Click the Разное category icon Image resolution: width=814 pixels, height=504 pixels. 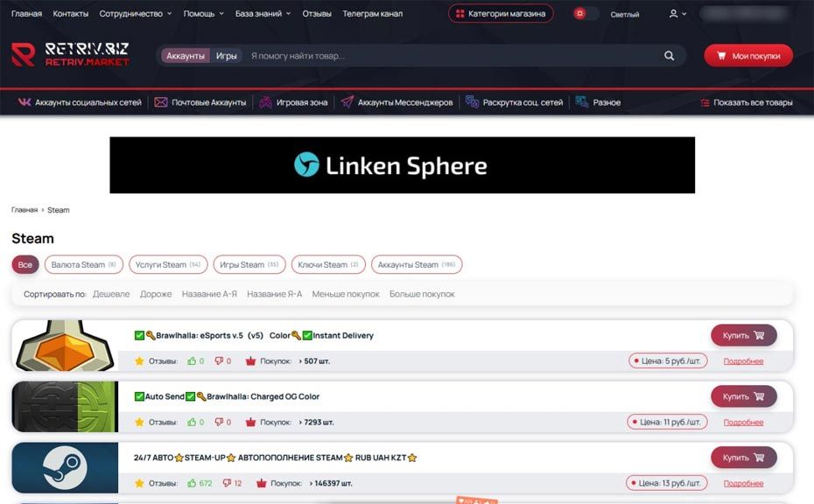[582, 101]
